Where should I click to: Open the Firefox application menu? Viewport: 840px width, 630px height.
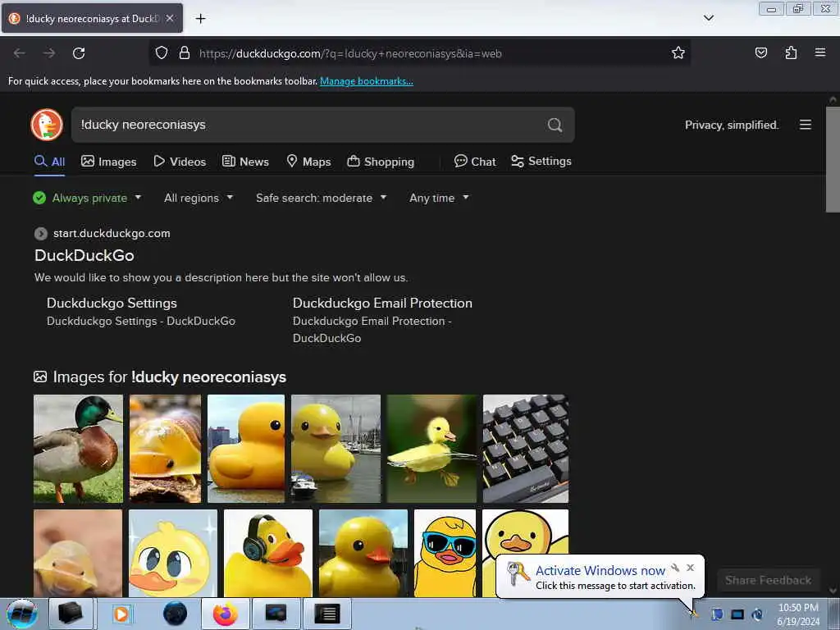pos(820,52)
